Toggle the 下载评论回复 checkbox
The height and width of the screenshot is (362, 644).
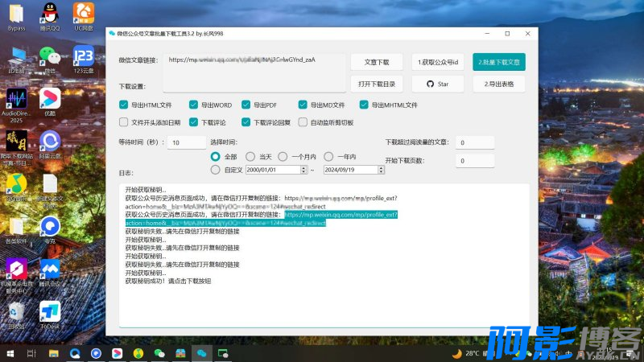coord(246,122)
